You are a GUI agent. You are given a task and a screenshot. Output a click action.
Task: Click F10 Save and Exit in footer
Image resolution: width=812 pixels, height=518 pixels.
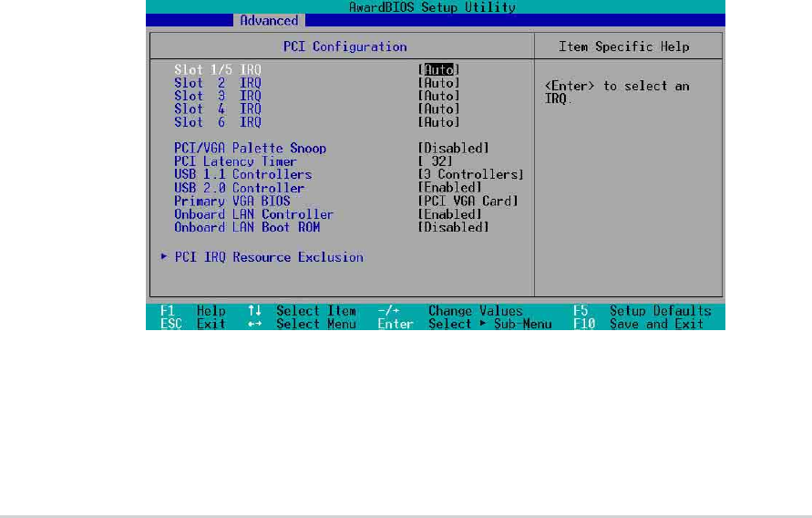tap(638, 324)
